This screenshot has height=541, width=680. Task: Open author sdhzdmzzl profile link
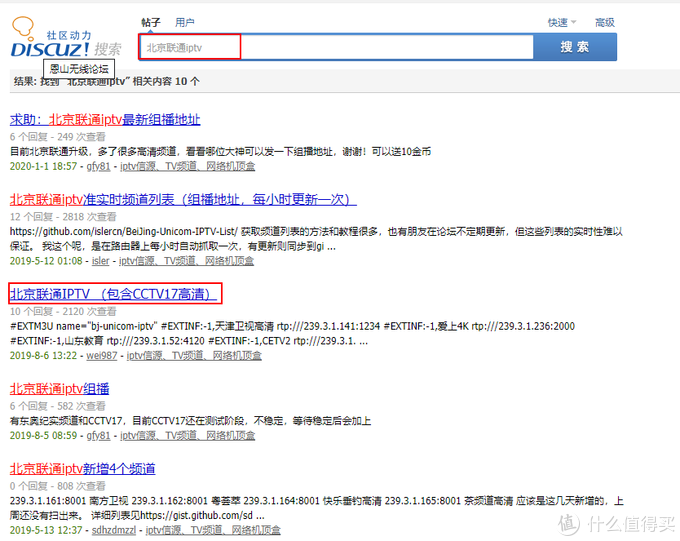point(114,530)
